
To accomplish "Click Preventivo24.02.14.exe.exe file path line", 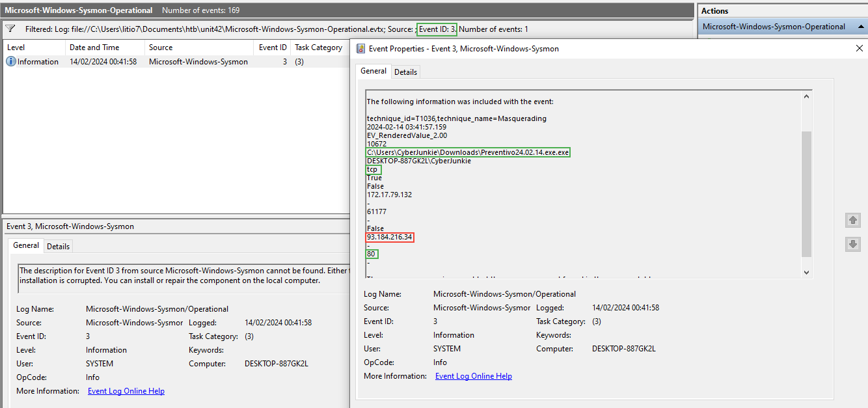I will click(x=468, y=152).
